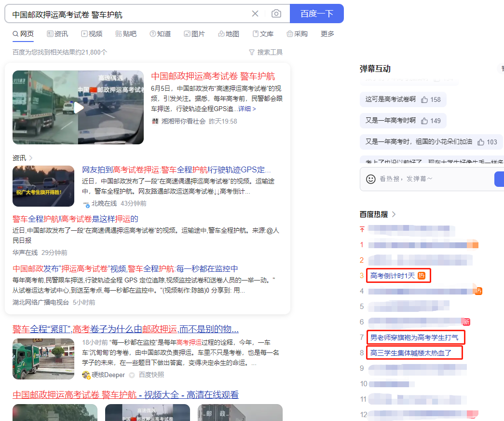Screen dimensions: 504x421
Task: Like the comment showing 149 likes
Action: coord(424,121)
